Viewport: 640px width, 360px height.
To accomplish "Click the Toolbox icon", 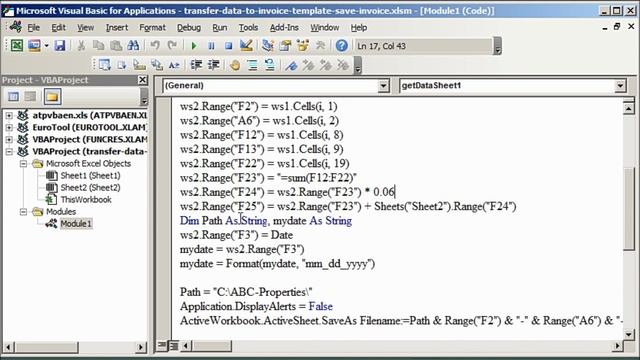I will pyautogui.click(x=320, y=46).
